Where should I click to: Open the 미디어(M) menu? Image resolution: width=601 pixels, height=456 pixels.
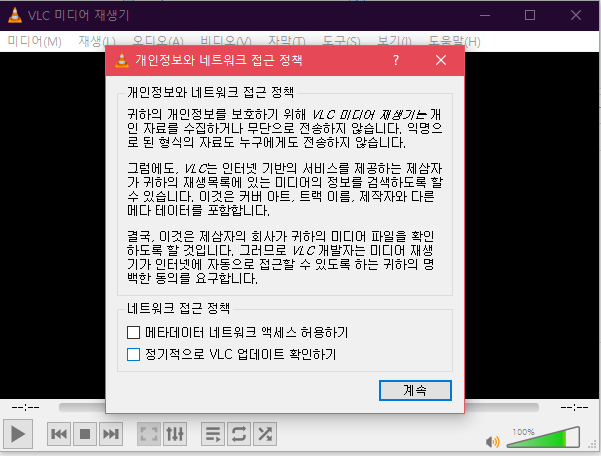[x=34, y=41]
